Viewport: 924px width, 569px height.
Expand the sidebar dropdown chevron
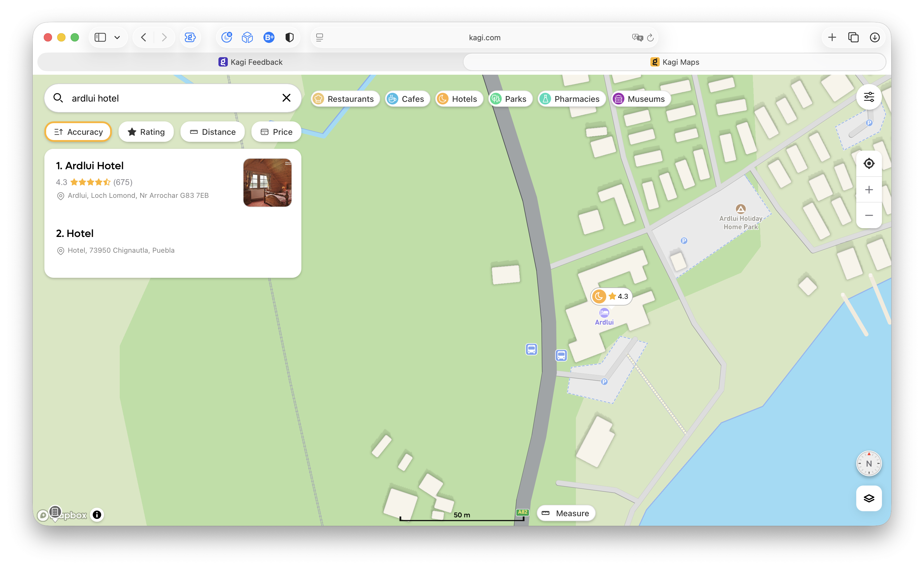pyautogui.click(x=117, y=37)
